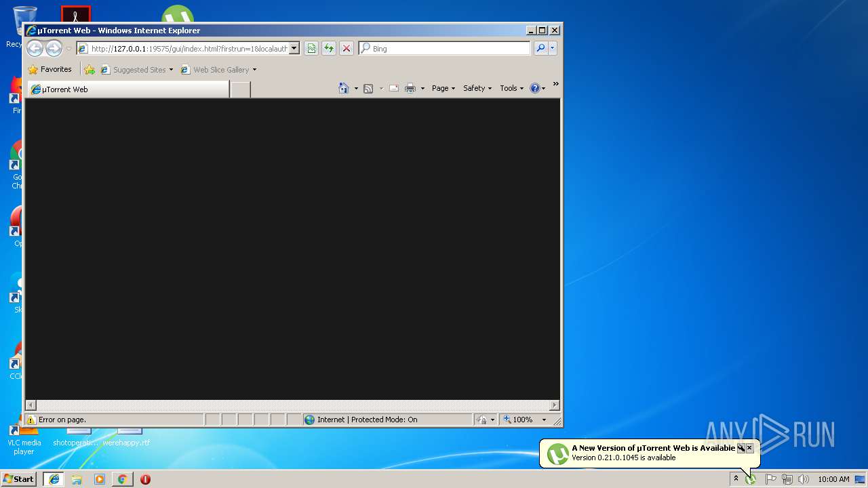Screen dimensions: 868x488
Task: Expand the Print options dropdown arrow
Action: 422,88
